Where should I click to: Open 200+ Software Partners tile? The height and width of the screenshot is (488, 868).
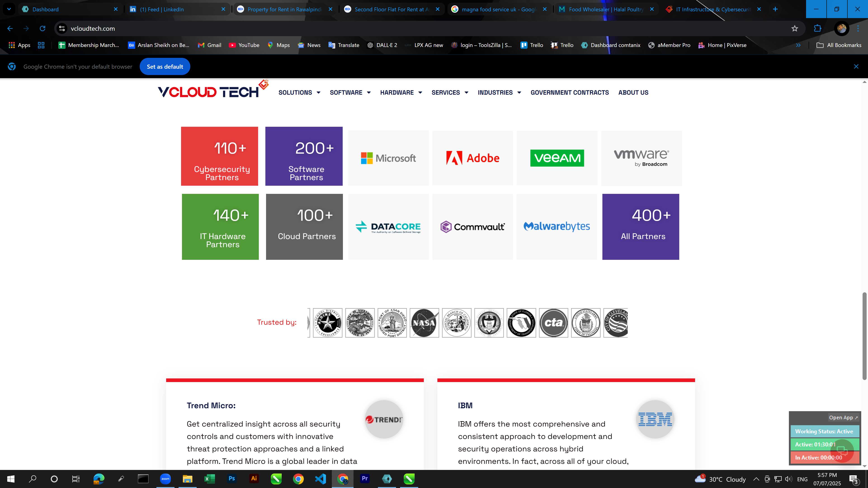pos(304,156)
